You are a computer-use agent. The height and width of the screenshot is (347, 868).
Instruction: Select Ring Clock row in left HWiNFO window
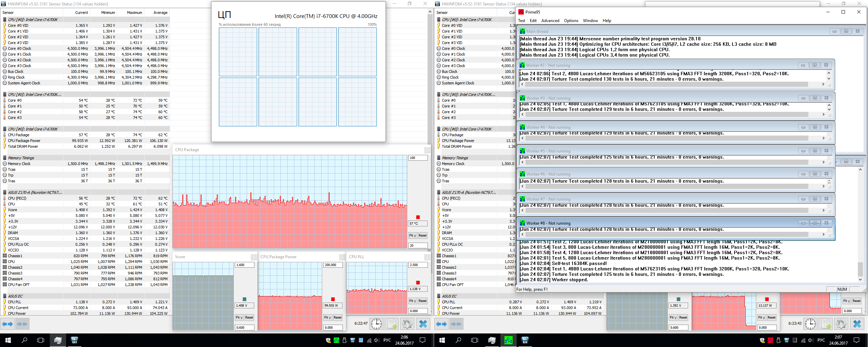pyautogui.click(x=85, y=77)
